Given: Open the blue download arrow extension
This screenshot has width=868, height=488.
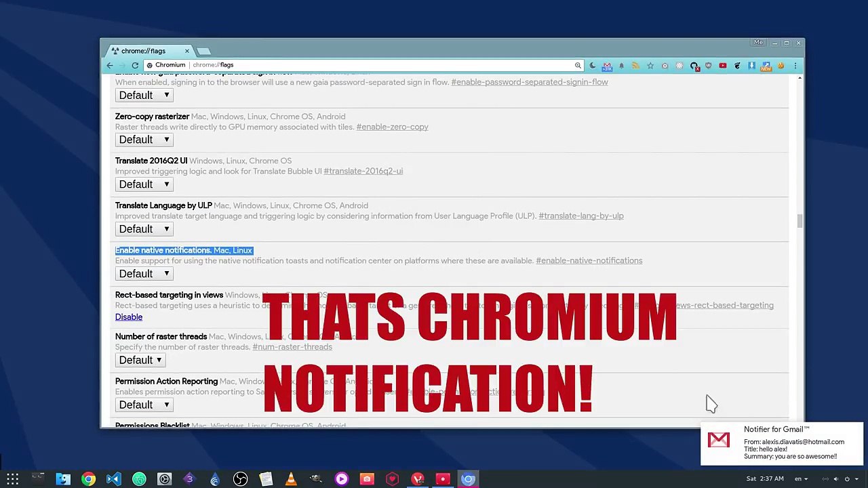Looking at the screenshot, I should point(751,66).
